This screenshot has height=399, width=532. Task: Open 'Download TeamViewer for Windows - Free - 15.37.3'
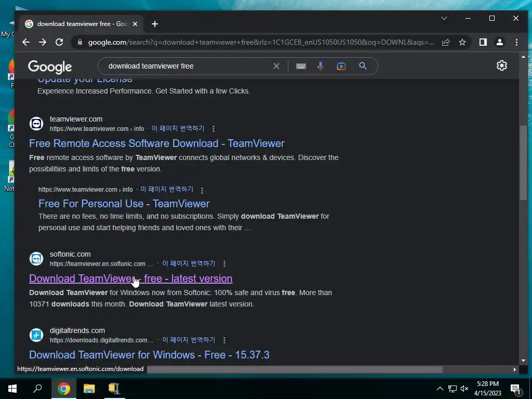[x=149, y=355]
